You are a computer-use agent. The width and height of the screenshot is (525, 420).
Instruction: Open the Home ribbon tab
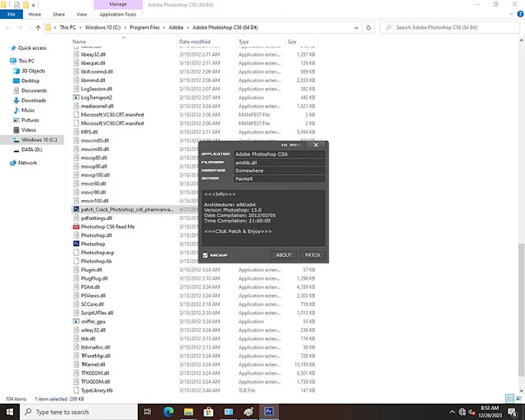tap(34, 15)
